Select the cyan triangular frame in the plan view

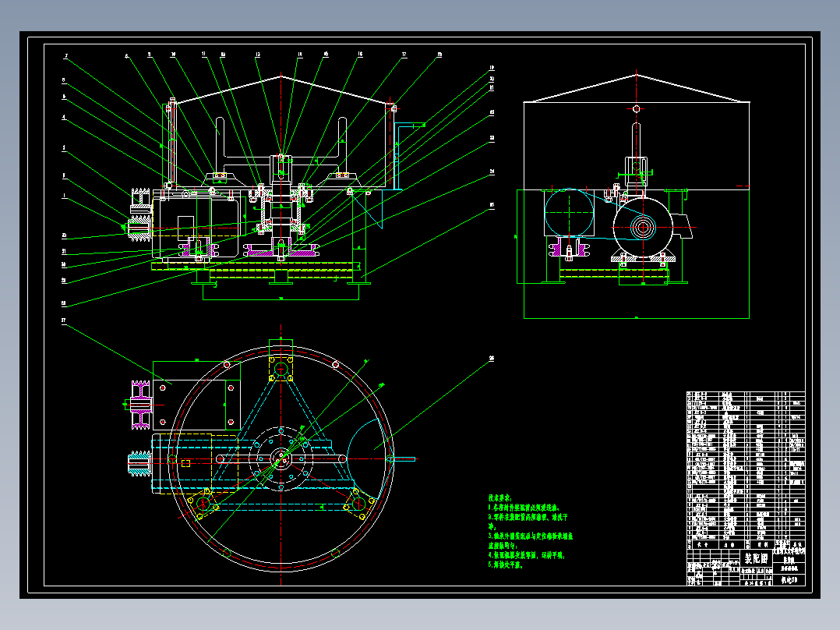(x=281, y=440)
